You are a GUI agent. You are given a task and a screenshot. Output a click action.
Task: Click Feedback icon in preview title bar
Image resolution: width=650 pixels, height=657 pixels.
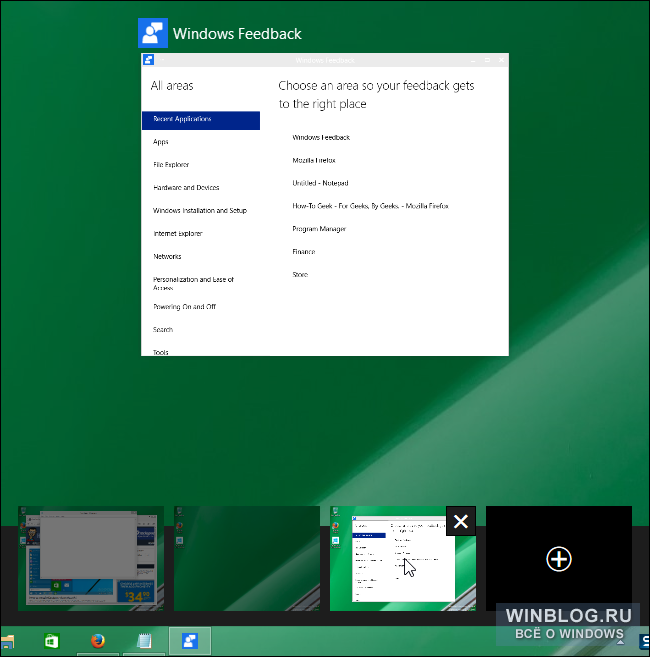click(148, 60)
